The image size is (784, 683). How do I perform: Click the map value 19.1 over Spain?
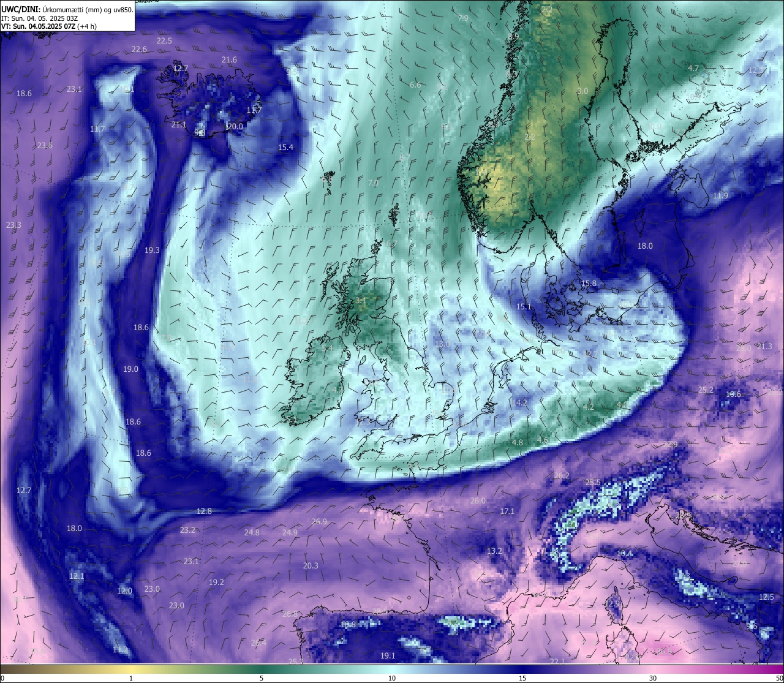pyautogui.click(x=388, y=655)
